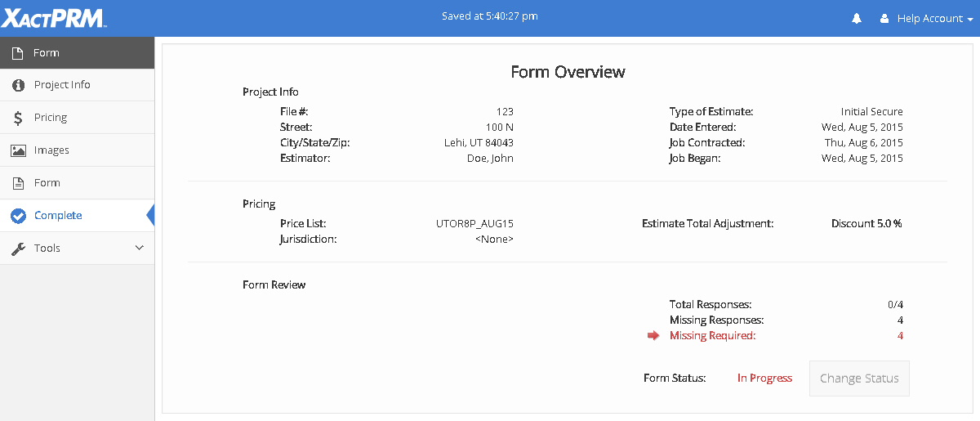Viewport: 980px width, 421px height.
Task: Click the Initial Secure estimate type
Action: click(x=871, y=112)
